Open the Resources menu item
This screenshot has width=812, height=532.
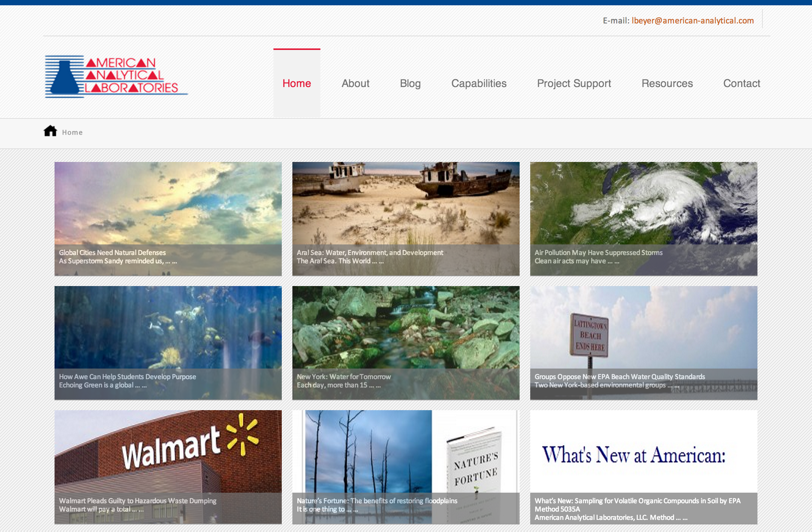[x=667, y=83]
